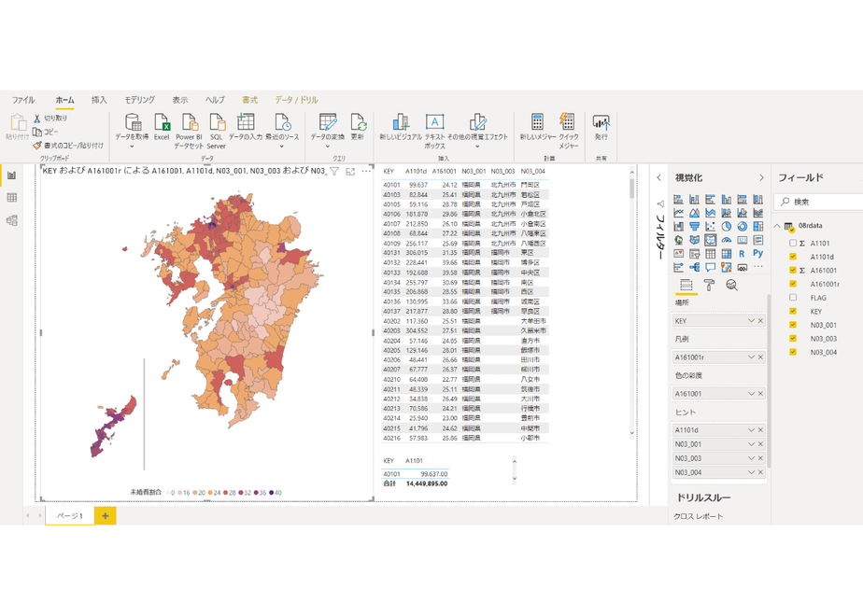Remove N03_004 from the ヒント well

pyautogui.click(x=760, y=472)
